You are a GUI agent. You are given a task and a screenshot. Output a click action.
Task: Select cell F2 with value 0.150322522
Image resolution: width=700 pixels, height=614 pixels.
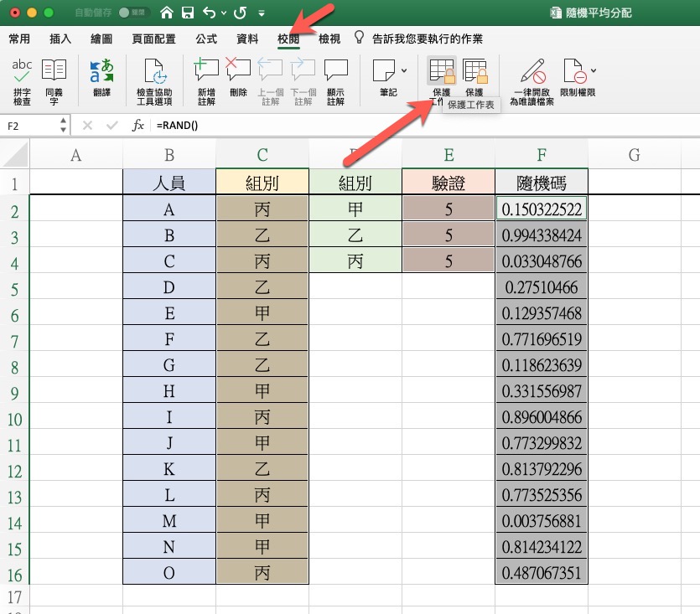[x=541, y=209]
